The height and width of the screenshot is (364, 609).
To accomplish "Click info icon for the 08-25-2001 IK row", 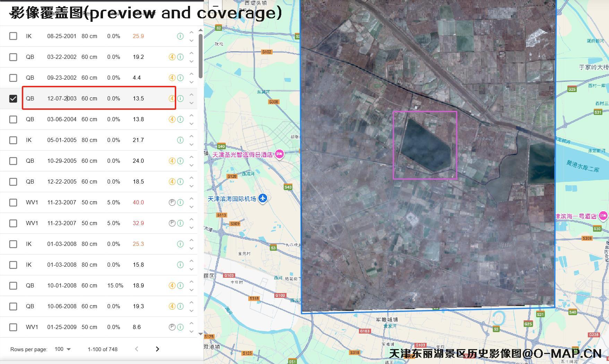I will tap(180, 36).
